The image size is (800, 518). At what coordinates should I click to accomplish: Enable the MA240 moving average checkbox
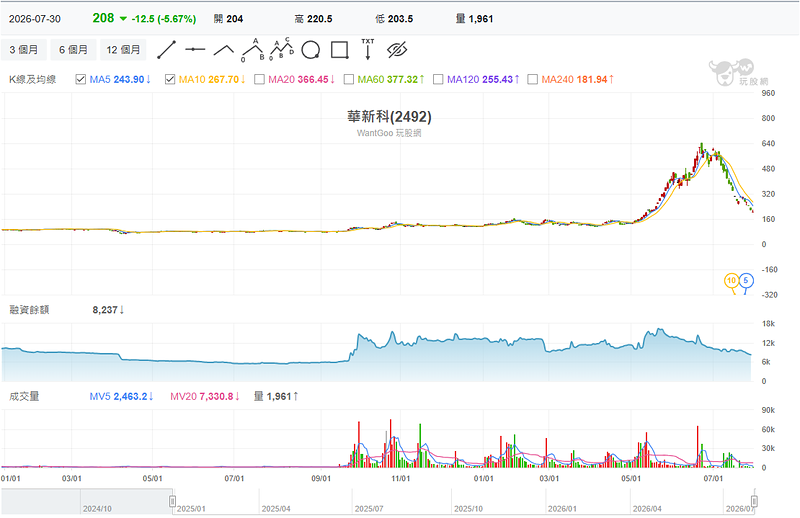(532, 79)
